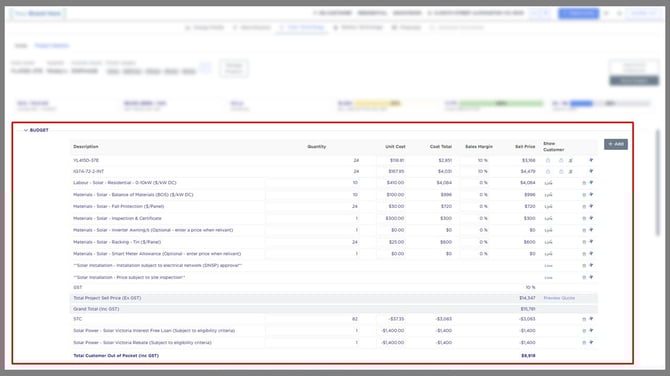
Task: Click the $25.00 unit cost of Racking - Tin
Action: click(x=391, y=242)
